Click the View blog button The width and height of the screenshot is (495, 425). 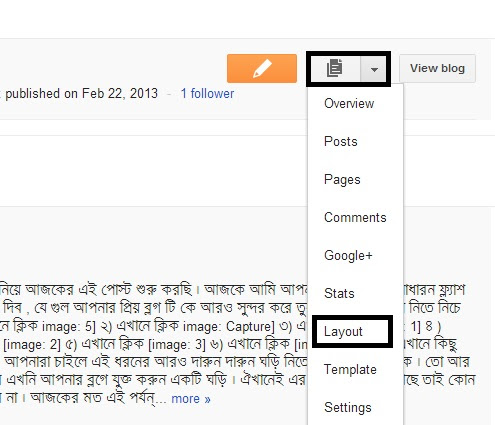pyautogui.click(x=437, y=68)
